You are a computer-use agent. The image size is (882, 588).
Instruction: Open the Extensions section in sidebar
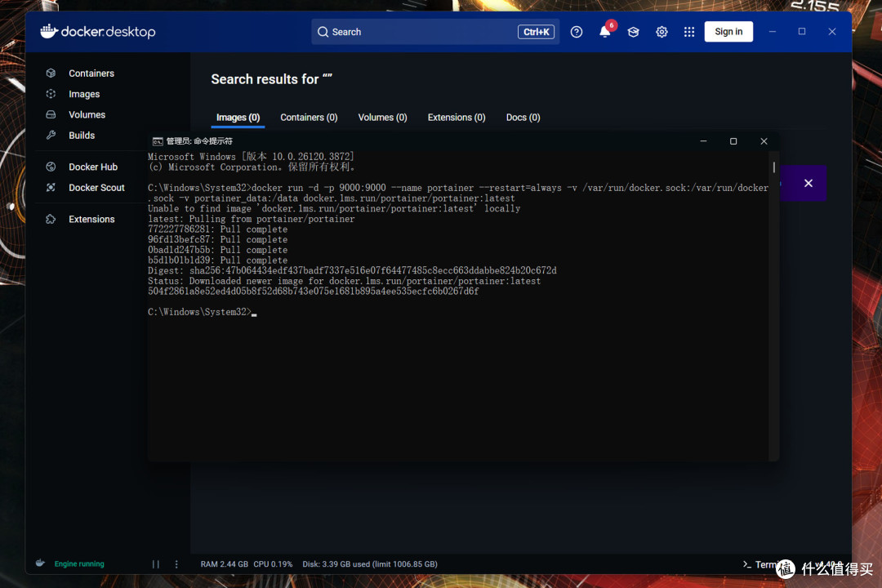pyautogui.click(x=91, y=220)
